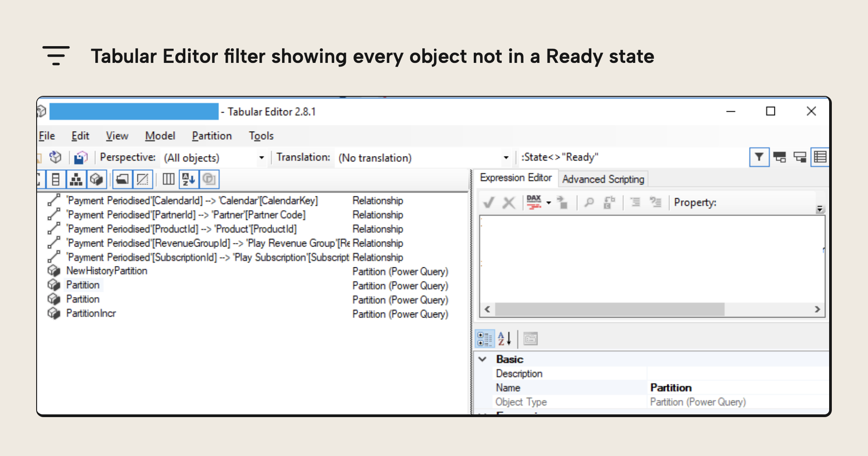Maximize the Tabular Editor window

tap(771, 111)
